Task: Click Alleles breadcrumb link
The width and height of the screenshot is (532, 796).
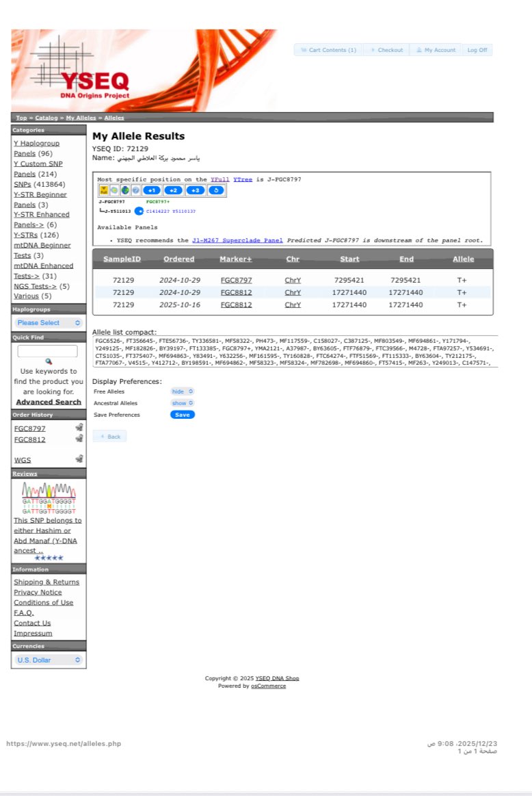Action: point(114,118)
